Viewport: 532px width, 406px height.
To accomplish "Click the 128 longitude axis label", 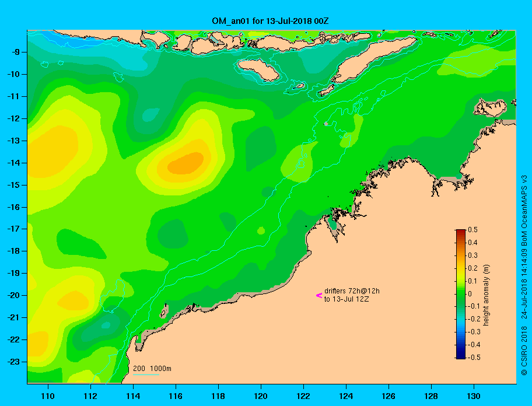I will (x=431, y=396).
